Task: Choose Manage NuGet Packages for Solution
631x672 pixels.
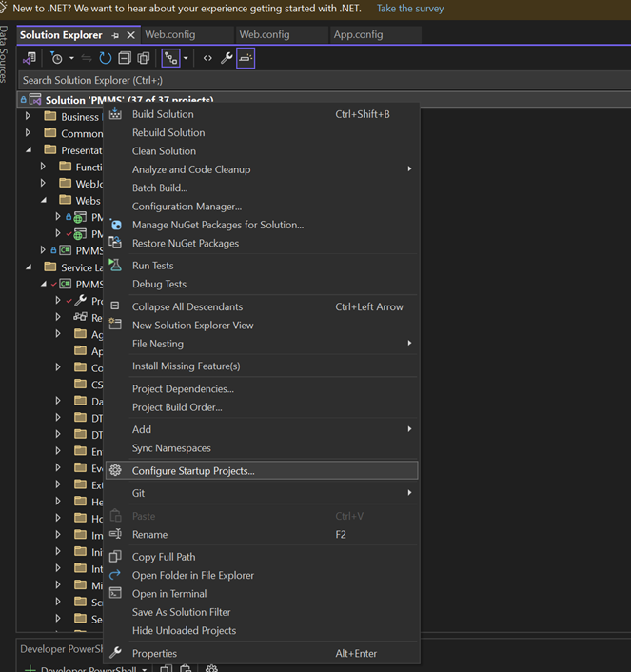Action: (x=218, y=225)
